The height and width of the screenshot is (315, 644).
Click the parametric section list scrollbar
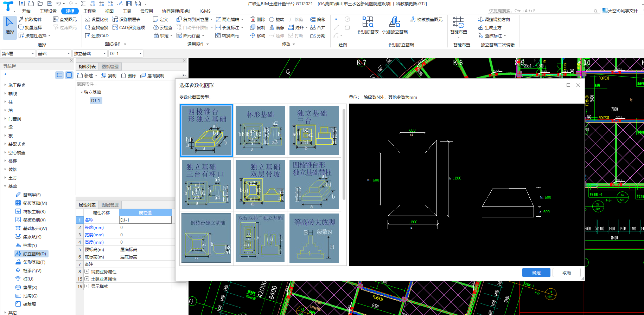[344, 155]
